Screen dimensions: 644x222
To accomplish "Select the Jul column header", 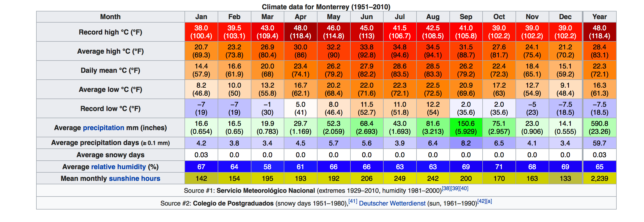I will (x=400, y=17).
